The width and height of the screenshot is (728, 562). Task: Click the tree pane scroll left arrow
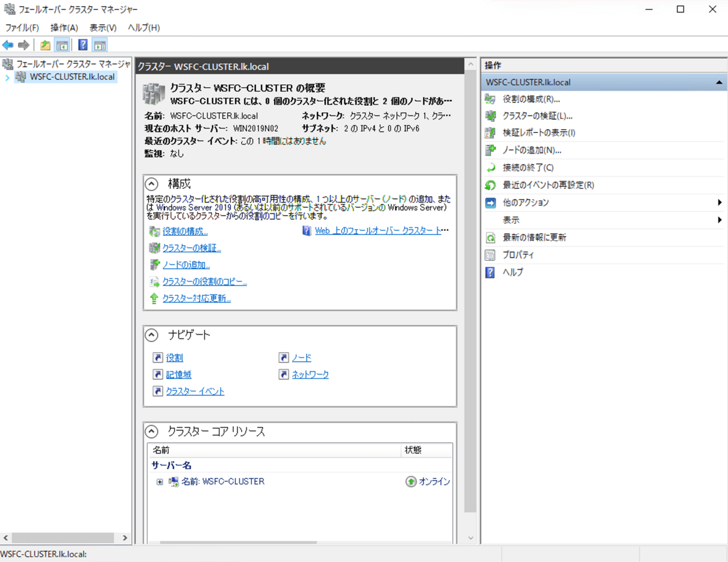[6, 538]
